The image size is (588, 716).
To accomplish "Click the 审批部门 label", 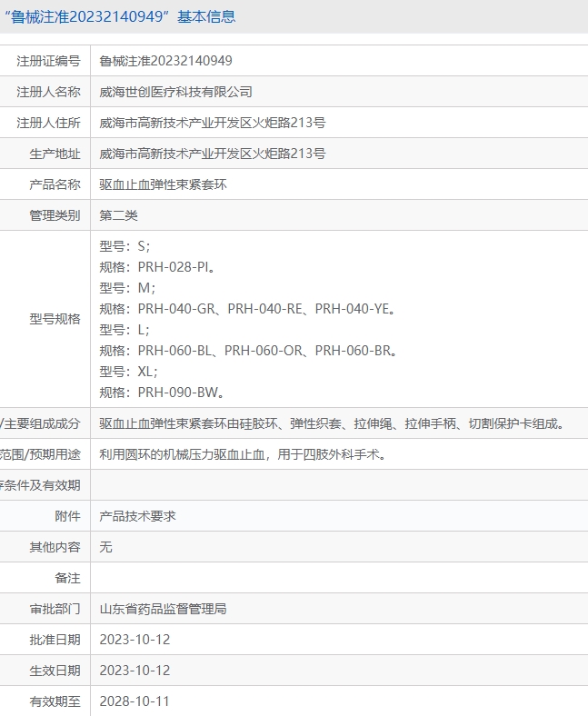I will coord(55,609).
